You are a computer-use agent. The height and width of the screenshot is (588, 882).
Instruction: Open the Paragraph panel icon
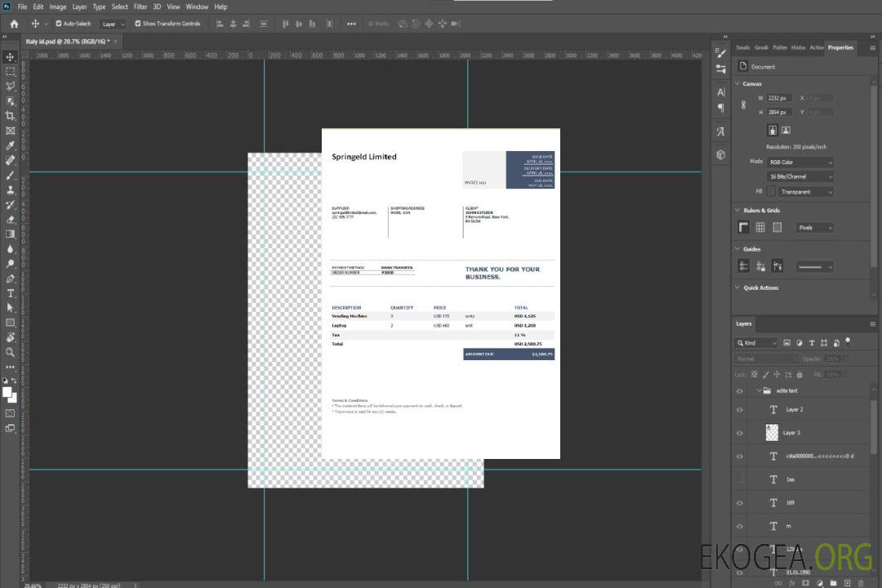coord(721,108)
